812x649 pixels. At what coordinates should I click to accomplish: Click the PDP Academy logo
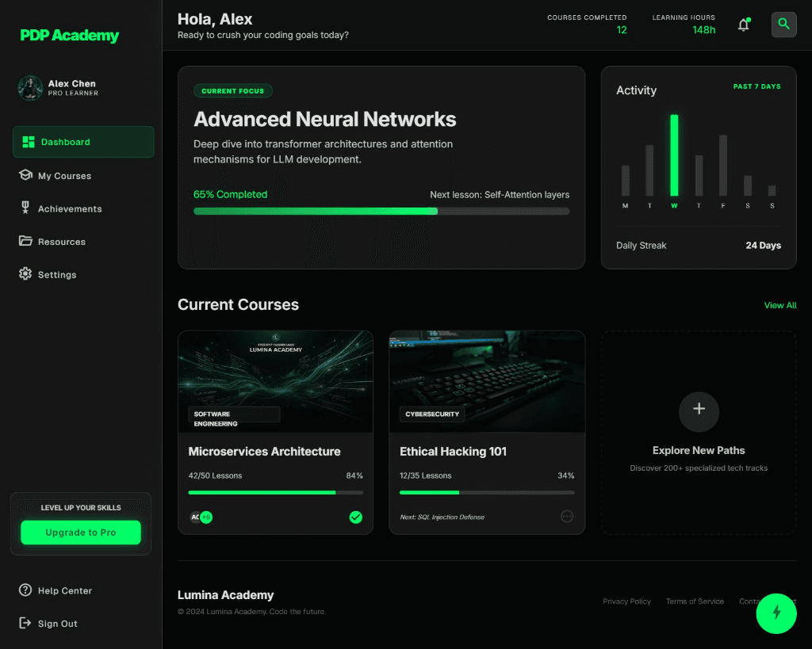70,35
